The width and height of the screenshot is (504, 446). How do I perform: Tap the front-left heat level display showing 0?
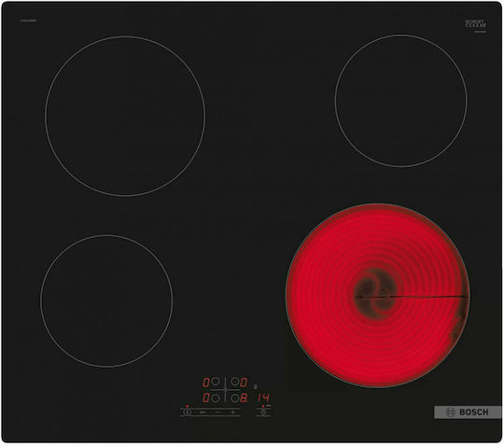(206, 397)
